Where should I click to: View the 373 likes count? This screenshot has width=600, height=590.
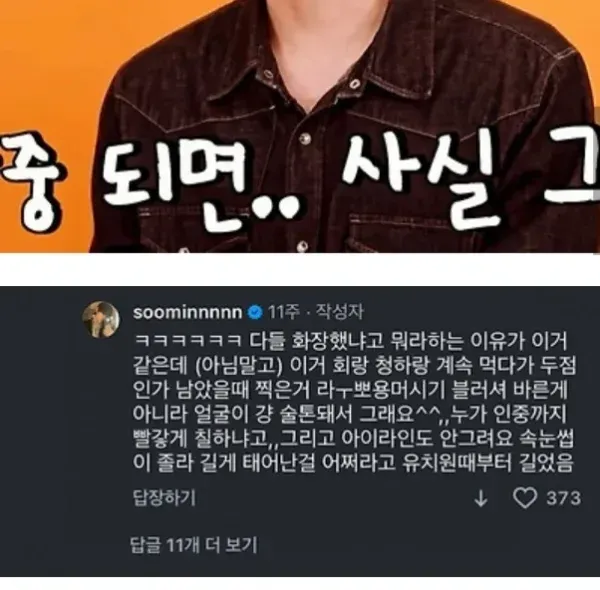[x=564, y=498]
